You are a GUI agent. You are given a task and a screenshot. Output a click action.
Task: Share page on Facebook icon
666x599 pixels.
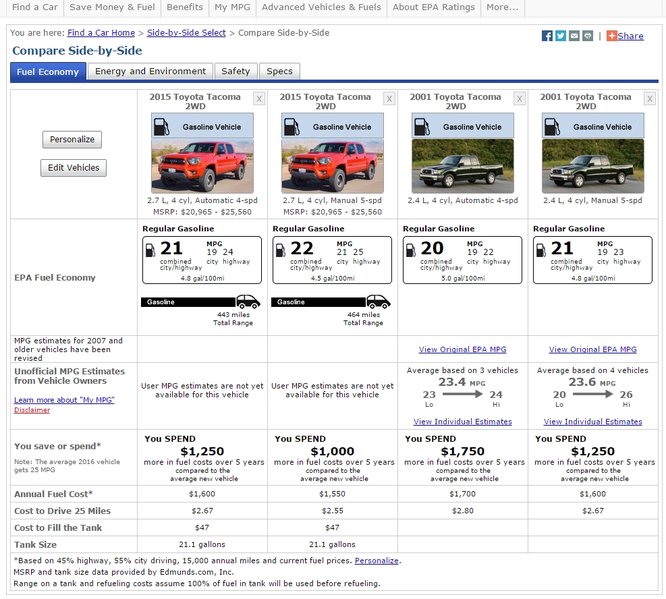[x=547, y=36]
